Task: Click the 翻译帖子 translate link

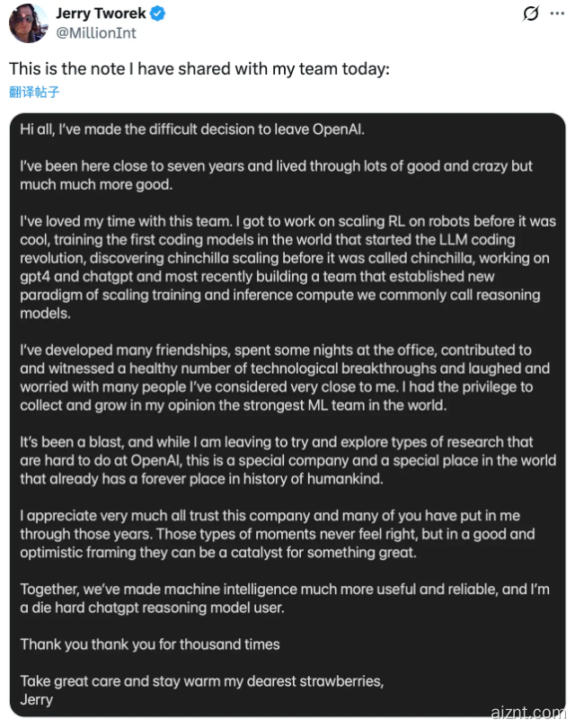Action: (x=34, y=92)
